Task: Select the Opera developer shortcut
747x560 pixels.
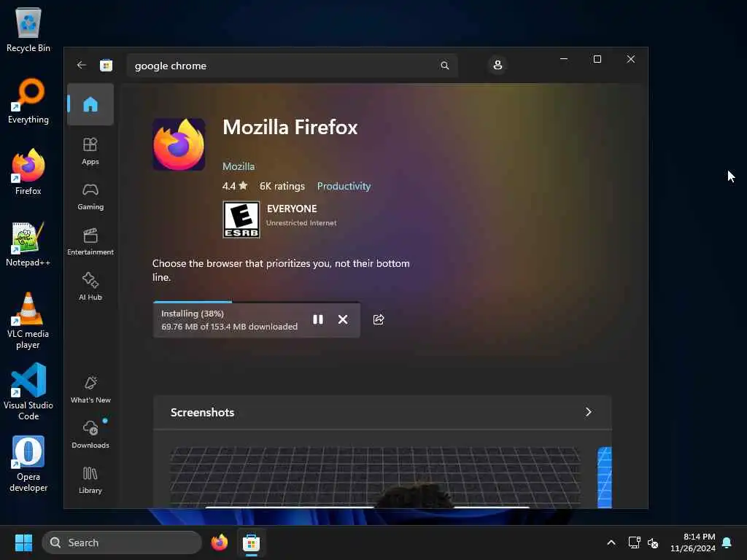Action: [x=28, y=463]
